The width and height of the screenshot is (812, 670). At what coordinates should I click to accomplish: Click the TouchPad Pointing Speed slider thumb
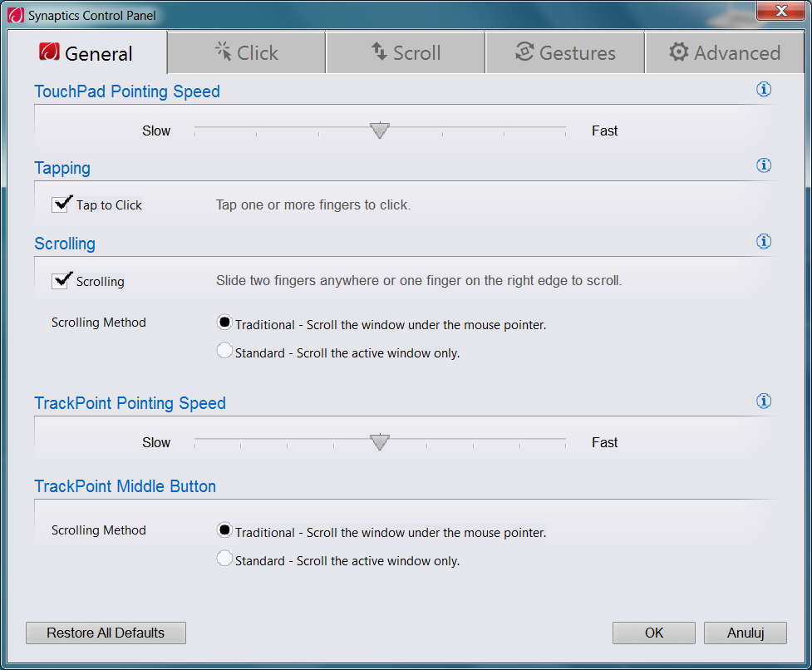pyautogui.click(x=380, y=130)
